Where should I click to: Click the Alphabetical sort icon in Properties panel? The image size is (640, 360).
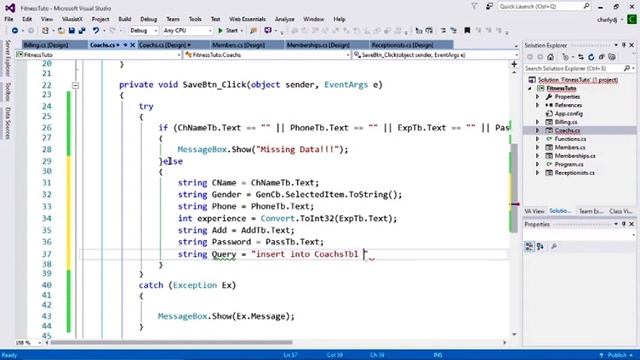point(540,247)
